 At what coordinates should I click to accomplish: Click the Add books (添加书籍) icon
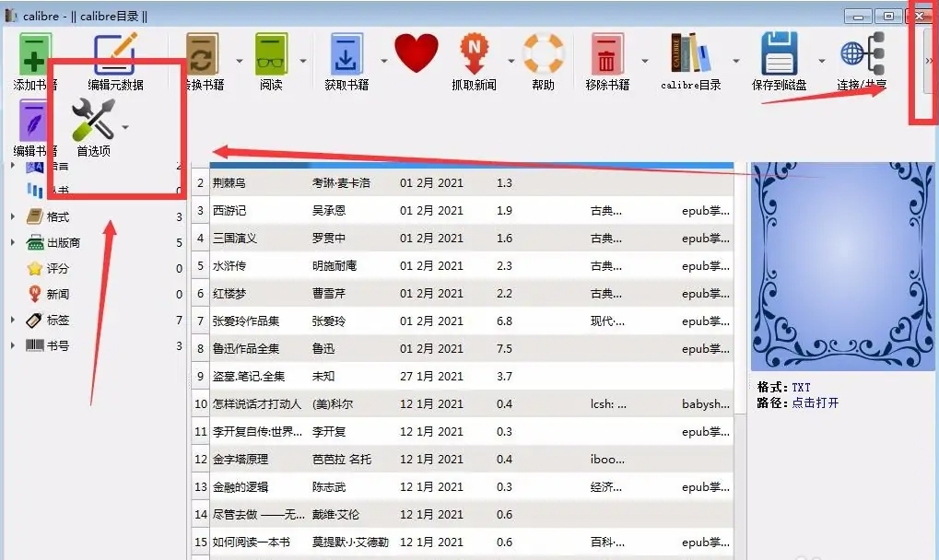click(x=35, y=54)
